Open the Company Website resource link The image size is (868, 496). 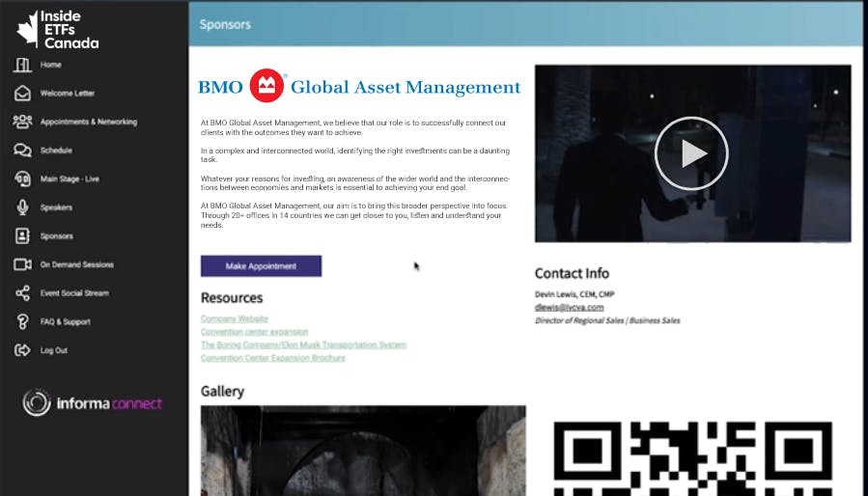[x=235, y=318]
